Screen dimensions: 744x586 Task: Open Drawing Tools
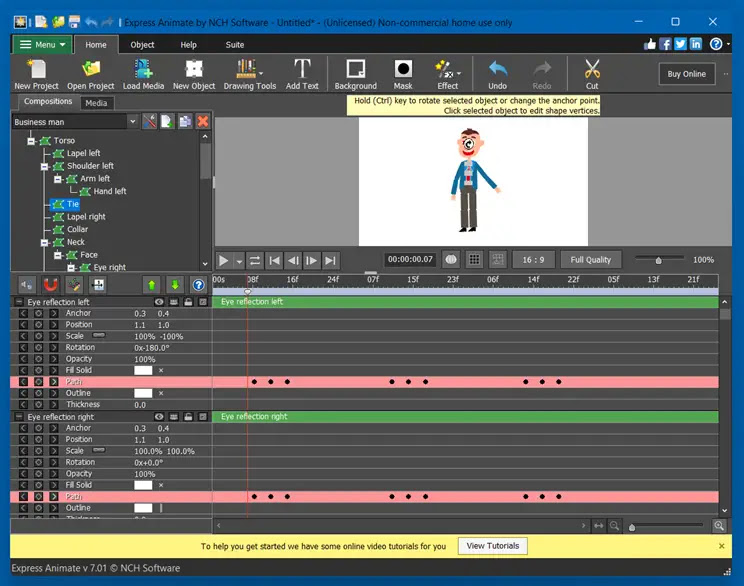(250, 74)
